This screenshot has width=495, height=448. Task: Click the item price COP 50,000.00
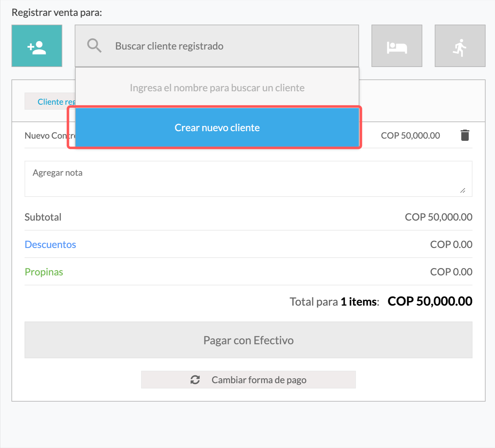(x=411, y=136)
